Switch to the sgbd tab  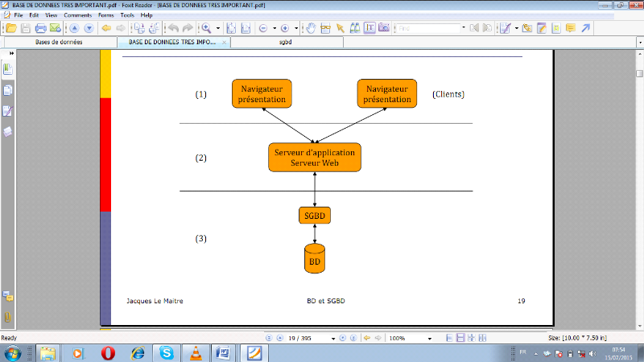click(x=285, y=42)
